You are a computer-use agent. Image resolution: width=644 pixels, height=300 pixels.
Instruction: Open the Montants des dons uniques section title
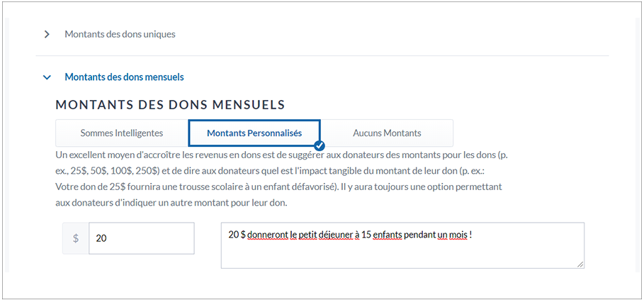click(x=120, y=34)
